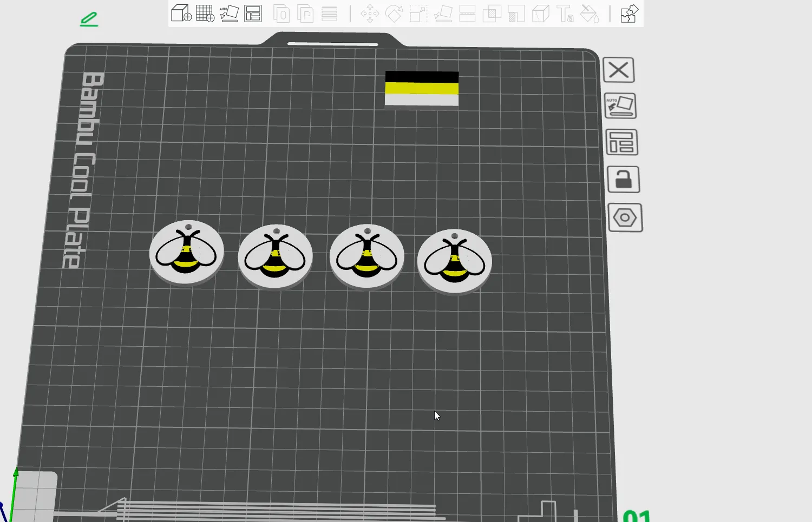Choose the Lay on Face tool
This screenshot has height=522, width=812.
443,13
